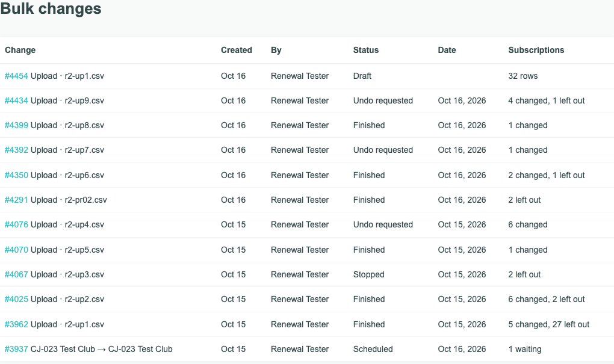Click 'Upload · r2-up6.csv' change description
This screenshot has height=364, width=614.
[67, 175]
